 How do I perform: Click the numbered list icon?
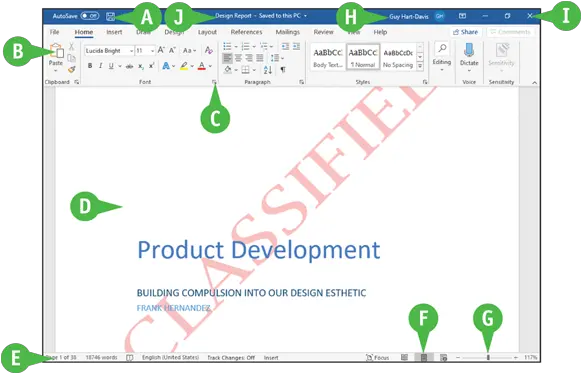[245, 46]
